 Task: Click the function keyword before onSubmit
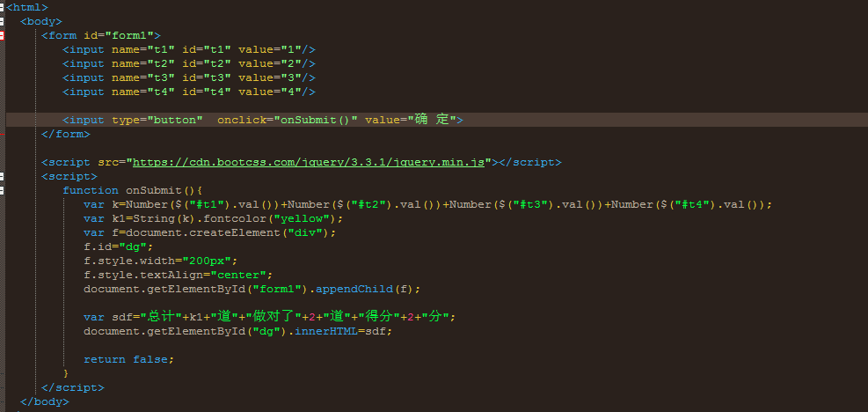pos(91,190)
